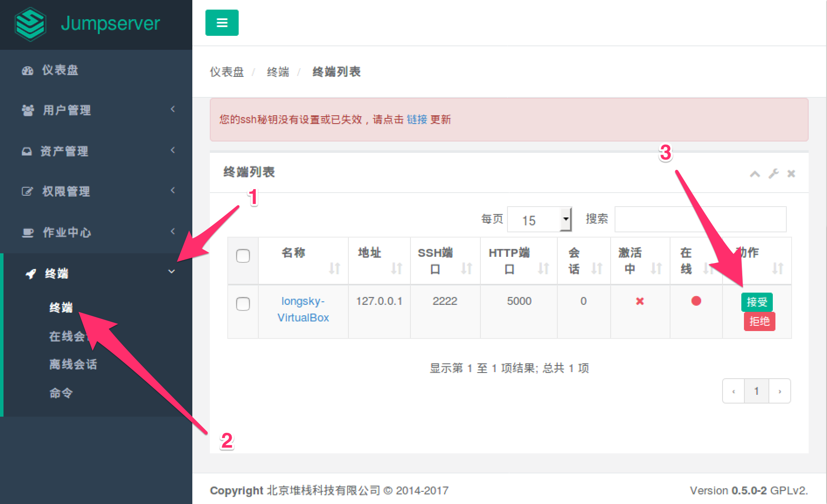Viewport: 827px width, 504px height.
Task: Click the wrench settings icon in panel header
Action: pos(773,174)
